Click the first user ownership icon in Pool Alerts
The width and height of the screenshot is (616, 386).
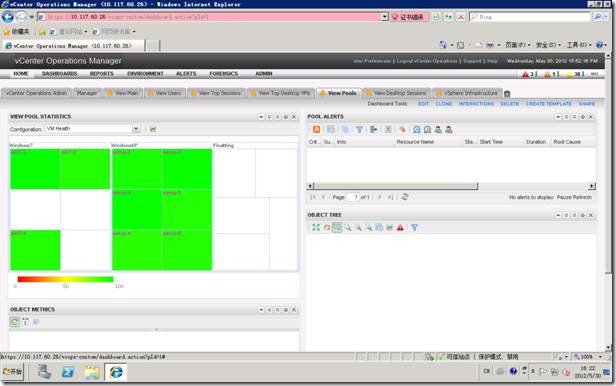pyautogui.click(x=438, y=129)
